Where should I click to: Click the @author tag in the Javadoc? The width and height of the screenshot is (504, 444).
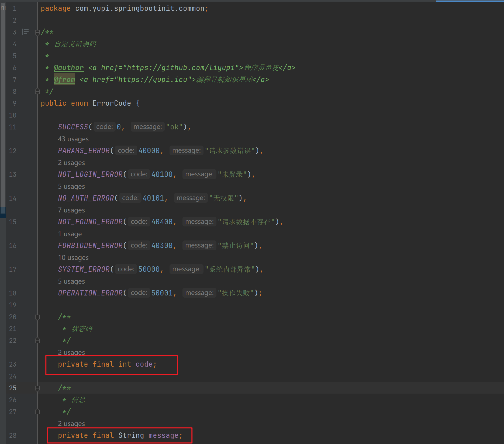pyautogui.click(x=68, y=68)
